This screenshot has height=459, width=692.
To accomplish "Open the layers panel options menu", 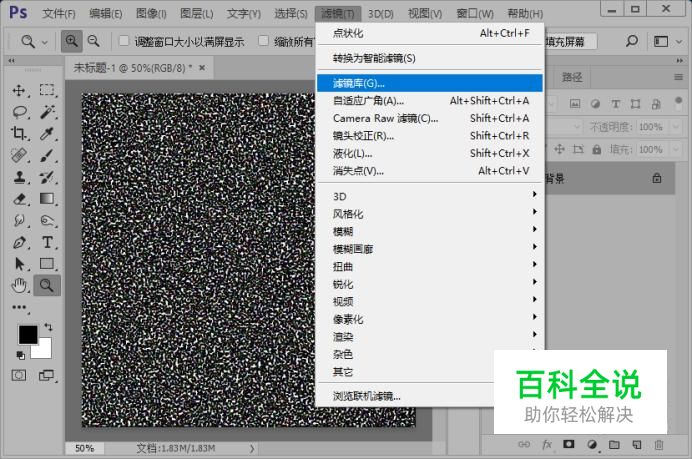I will point(678,77).
